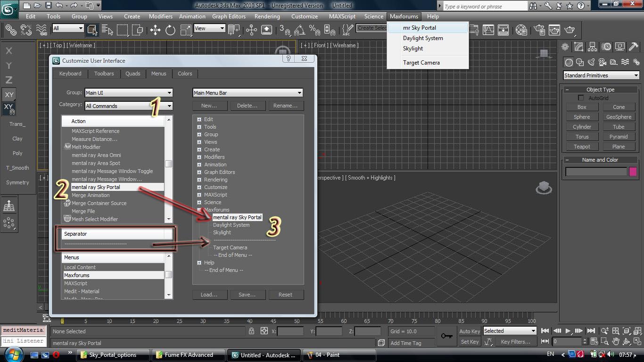
Task: Open the Category dropdown showing All Commands
Action: pyautogui.click(x=128, y=106)
